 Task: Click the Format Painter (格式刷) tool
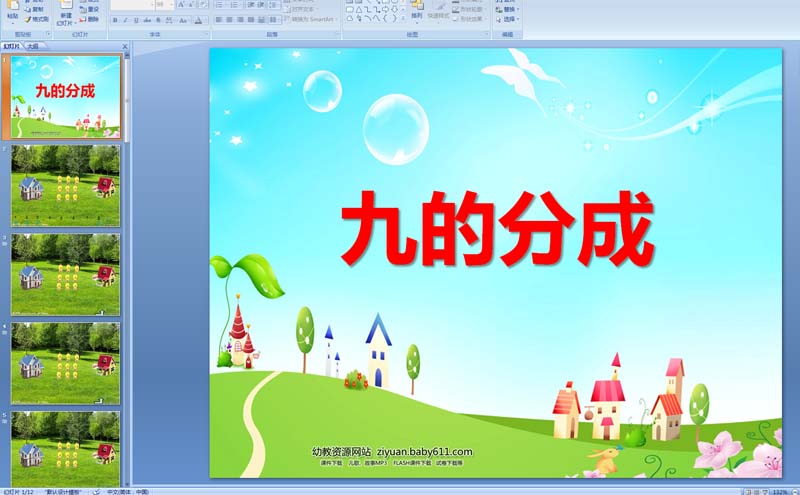36,19
